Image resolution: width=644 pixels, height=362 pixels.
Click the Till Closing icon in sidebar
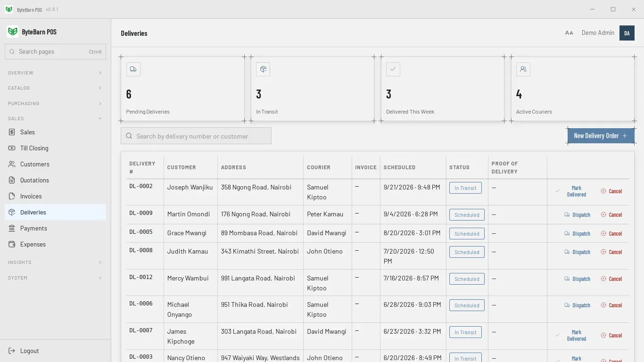pos(12,148)
